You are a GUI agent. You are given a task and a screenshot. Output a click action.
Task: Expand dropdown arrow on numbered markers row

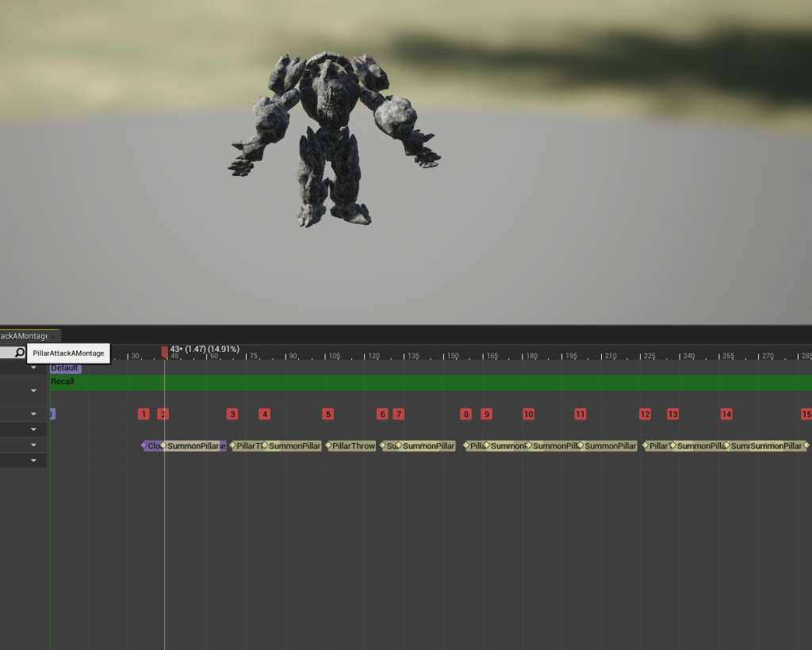tap(34, 414)
